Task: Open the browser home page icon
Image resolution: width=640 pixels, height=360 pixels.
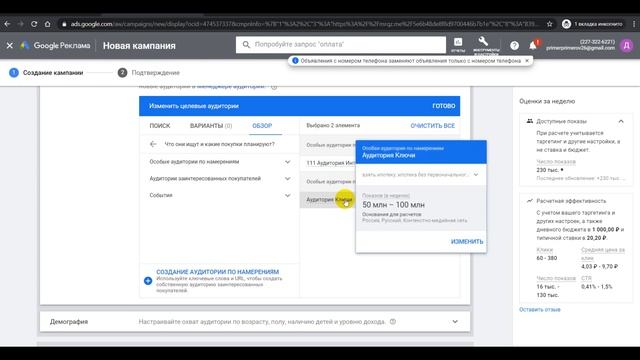Action: 48,24
